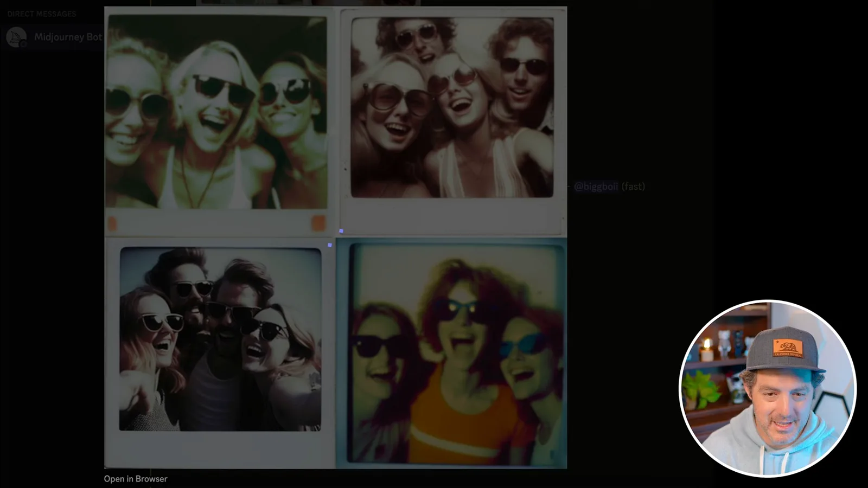Image resolution: width=868 pixels, height=488 pixels.
Task: Click the enlarged four-image Midjourney grid
Action: tap(336, 237)
